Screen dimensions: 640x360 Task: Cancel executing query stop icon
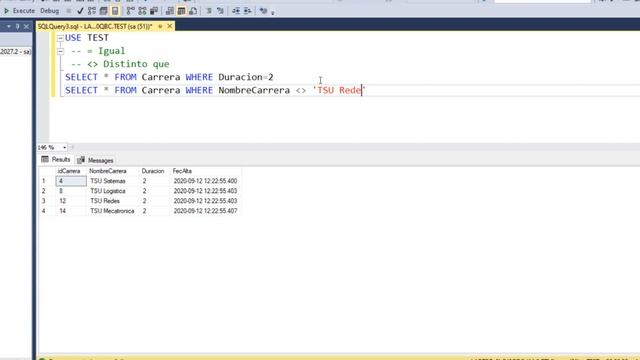coord(69,11)
